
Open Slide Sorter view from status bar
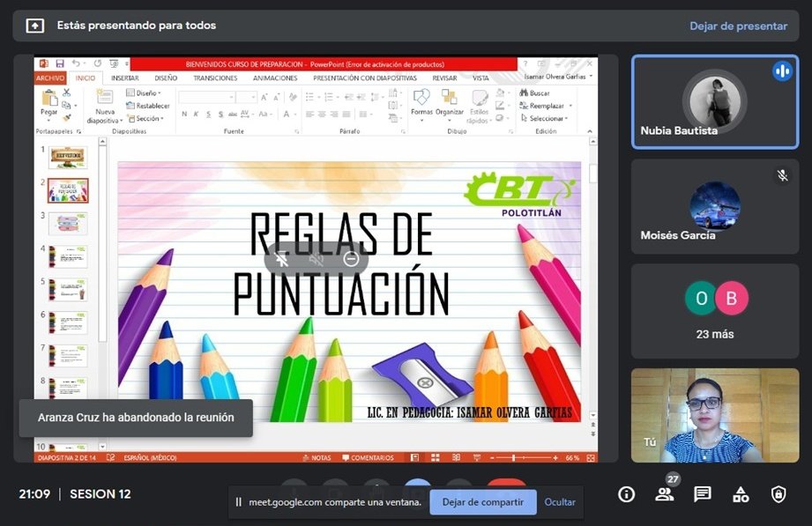pos(435,457)
